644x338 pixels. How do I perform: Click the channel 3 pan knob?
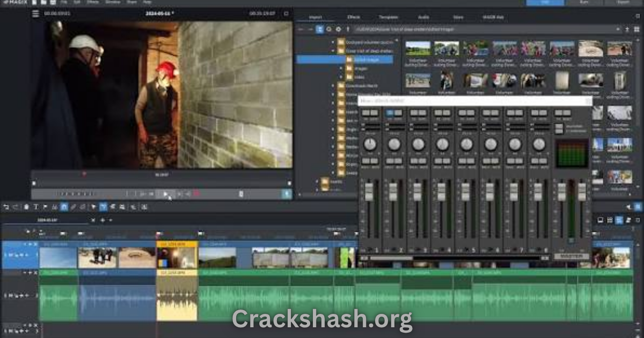point(419,144)
